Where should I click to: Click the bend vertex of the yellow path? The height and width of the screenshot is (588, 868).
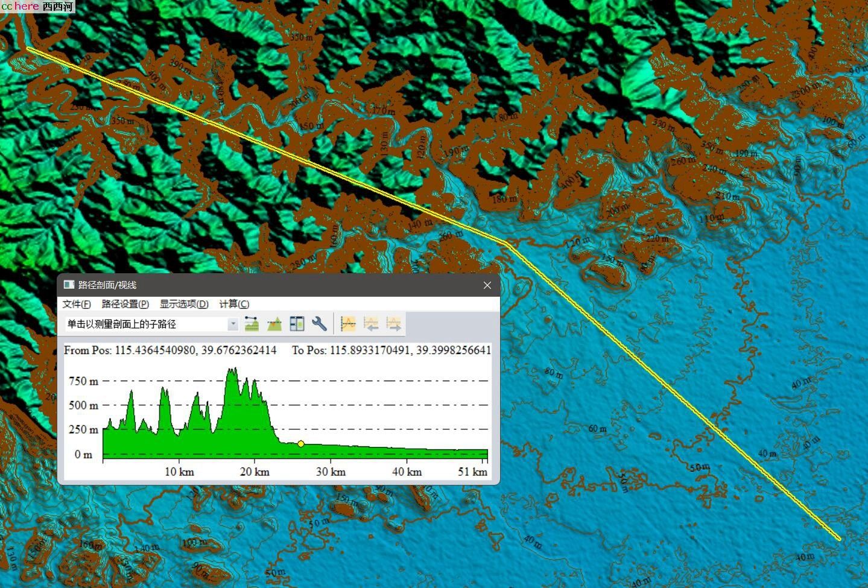click(x=505, y=242)
